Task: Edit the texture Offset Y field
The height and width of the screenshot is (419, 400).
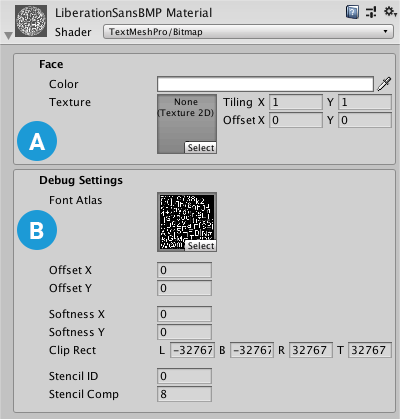Action: click(365, 120)
